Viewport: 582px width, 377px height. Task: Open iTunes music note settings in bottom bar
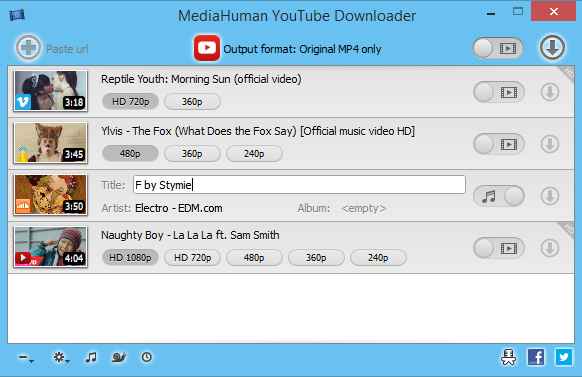tap(91, 357)
